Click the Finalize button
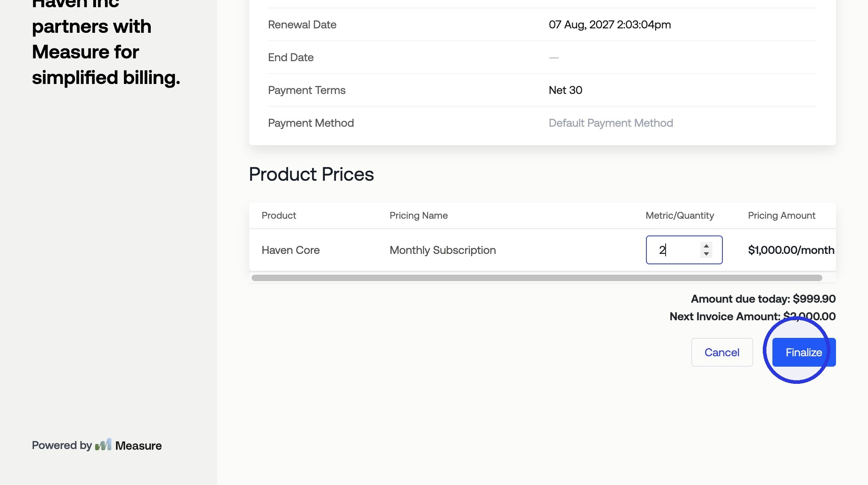Viewport: 868px width, 485px height. click(804, 352)
